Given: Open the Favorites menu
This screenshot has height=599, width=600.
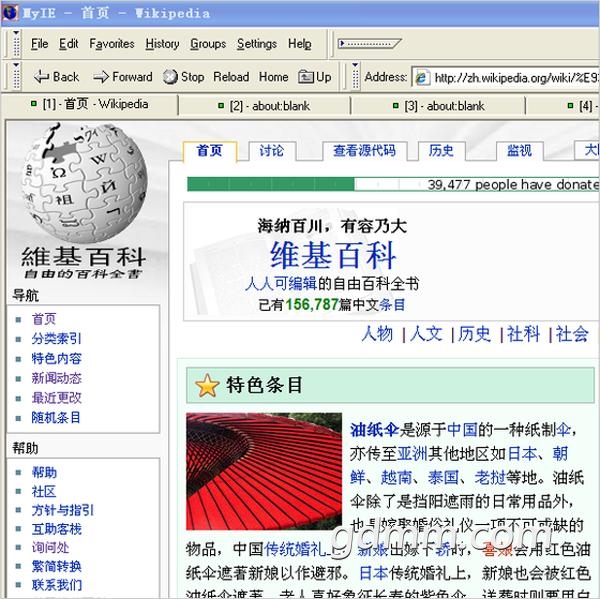Looking at the screenshot, I should 112,44.
